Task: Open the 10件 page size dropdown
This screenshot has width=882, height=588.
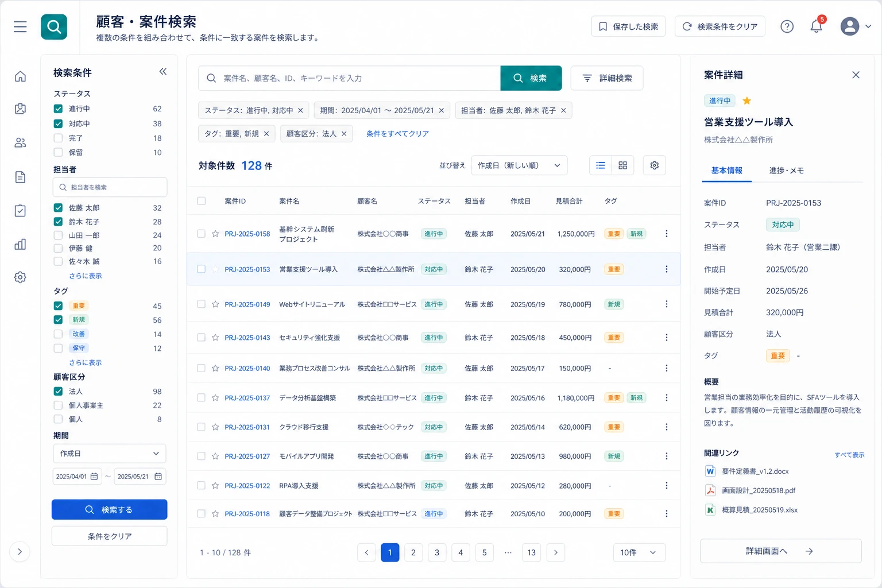Action: tap(639, 552)
